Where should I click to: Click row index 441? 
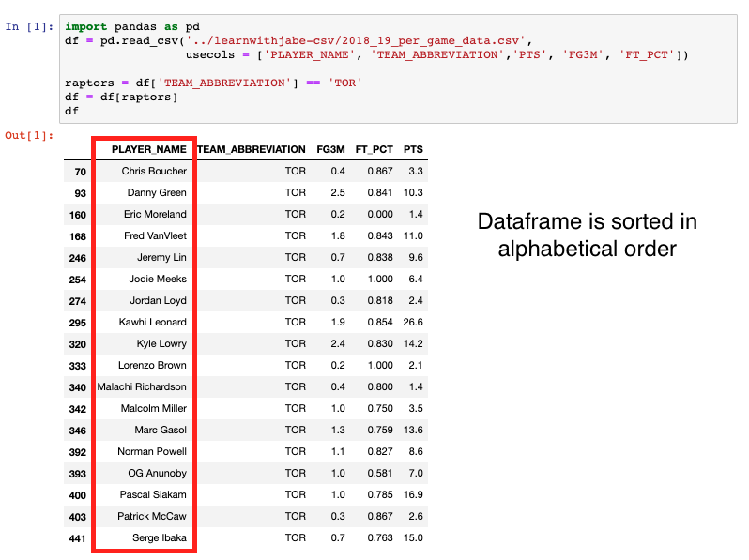(77, 538)
